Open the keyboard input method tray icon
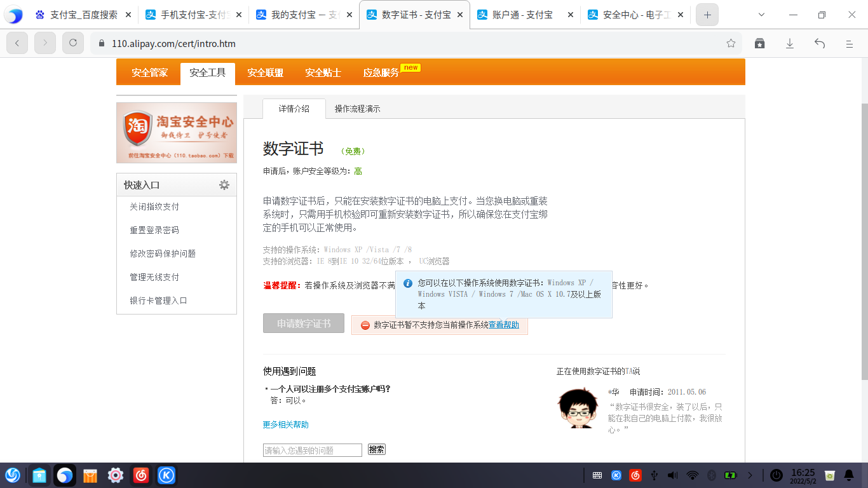 pyautogui.click(x=595, y=475)
